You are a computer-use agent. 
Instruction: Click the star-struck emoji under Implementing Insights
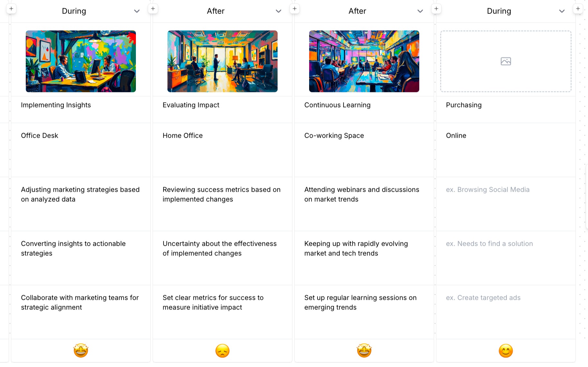(x=81, y=351)
